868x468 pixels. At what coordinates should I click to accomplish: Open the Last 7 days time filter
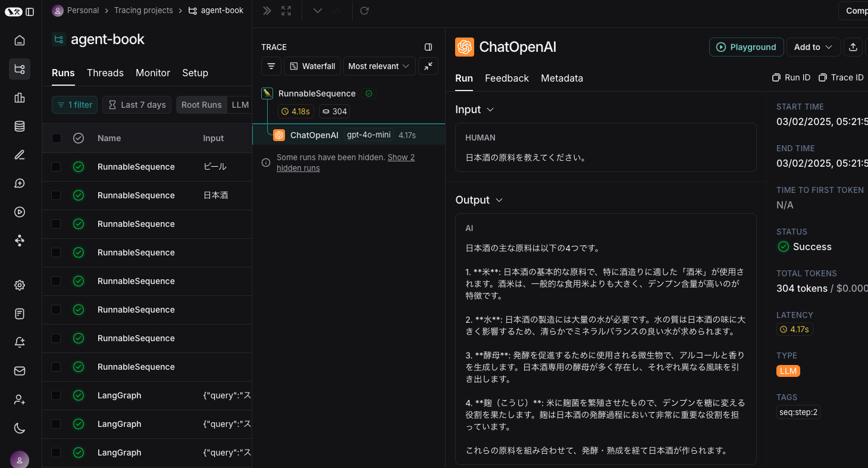(137, 105)
